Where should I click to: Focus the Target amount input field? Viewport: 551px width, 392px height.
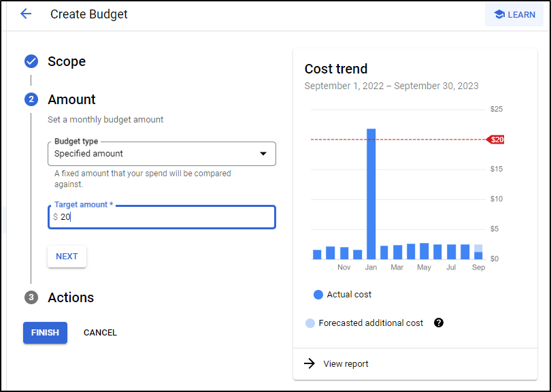pos(162,217)
